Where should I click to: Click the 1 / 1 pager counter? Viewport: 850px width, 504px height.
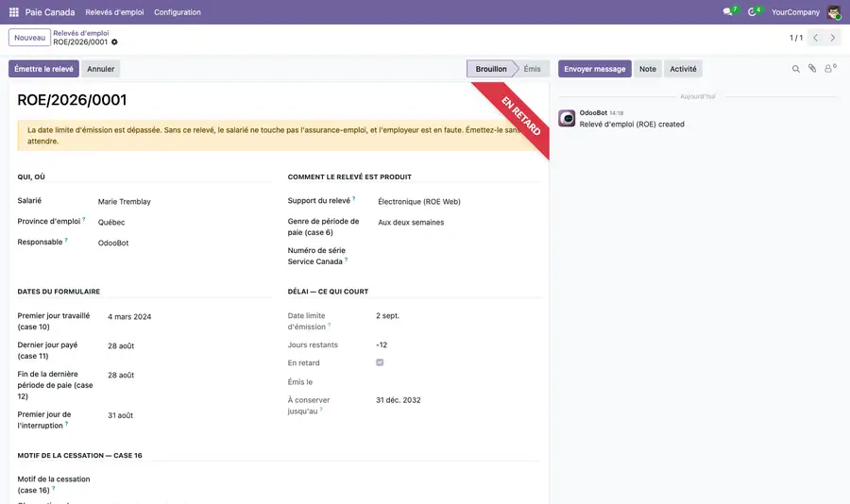point(796,38)
